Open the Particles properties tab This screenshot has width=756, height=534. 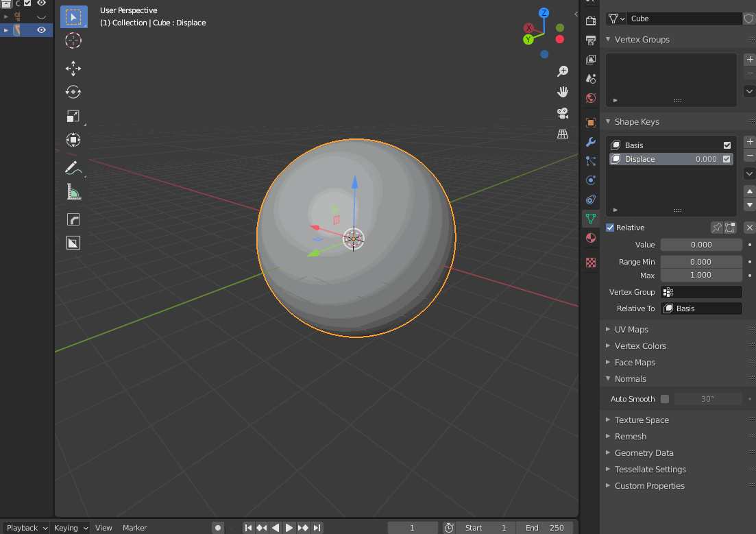pyautogui.click(x=591, y=161)
